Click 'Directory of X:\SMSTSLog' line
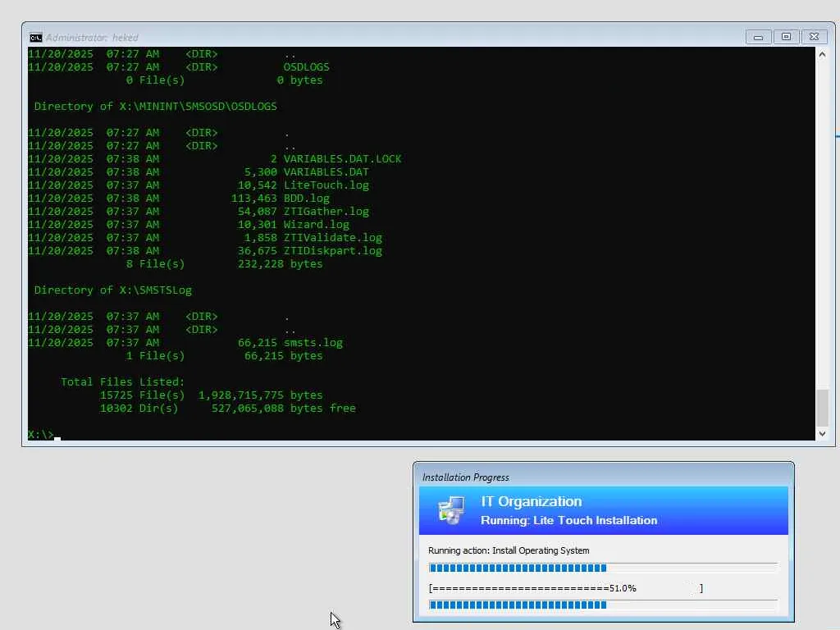840x630 pixels. tap(113, 290)
